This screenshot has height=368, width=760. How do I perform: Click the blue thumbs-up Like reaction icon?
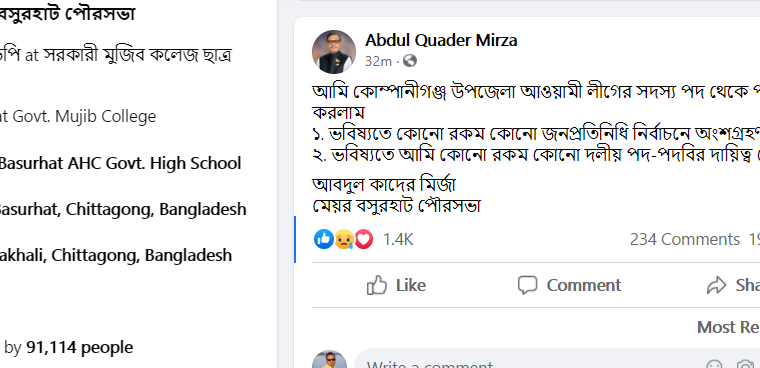click(x=323, y=239)
